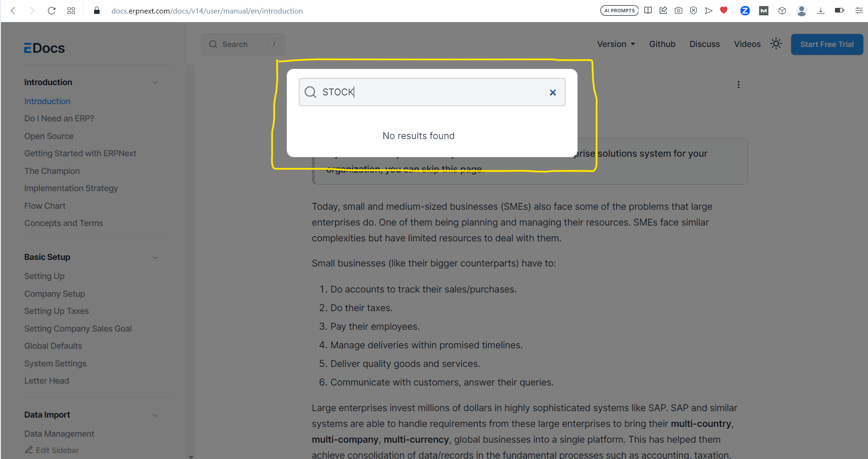The height and width of the screenshot is (459, 868).
Task: Clear the STOCK search with the X
Action: pyautogui.click(x=553, y=93)
